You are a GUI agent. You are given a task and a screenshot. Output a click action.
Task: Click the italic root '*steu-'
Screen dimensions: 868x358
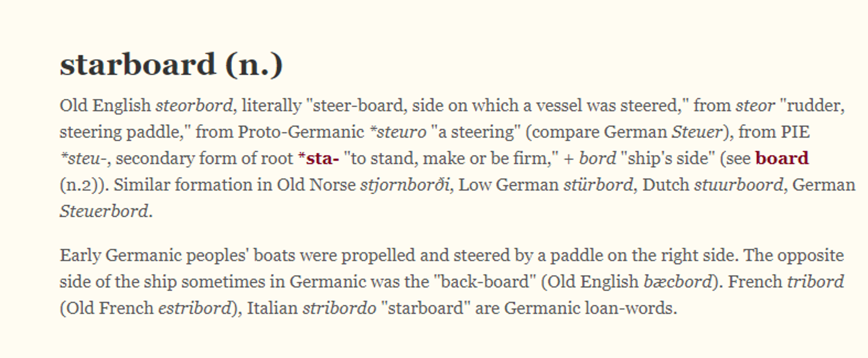pos(83,158)
